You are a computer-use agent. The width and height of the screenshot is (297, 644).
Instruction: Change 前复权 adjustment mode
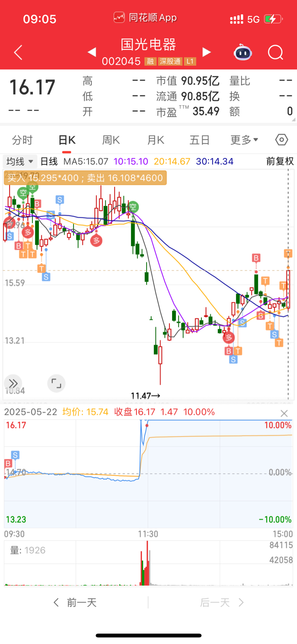coord(280,161)
